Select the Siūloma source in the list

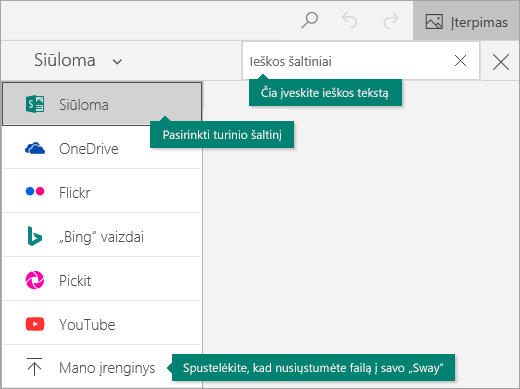(102, 104)
